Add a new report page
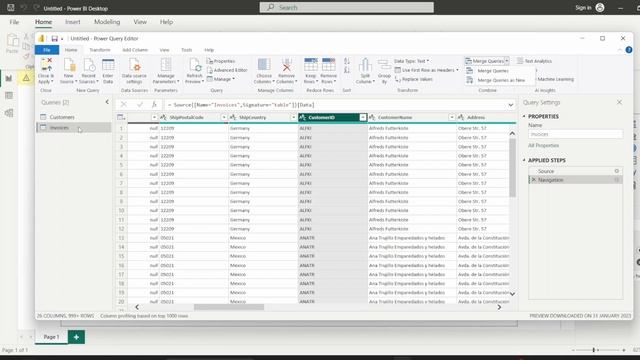The image size is (640, 360). point(76,337)
